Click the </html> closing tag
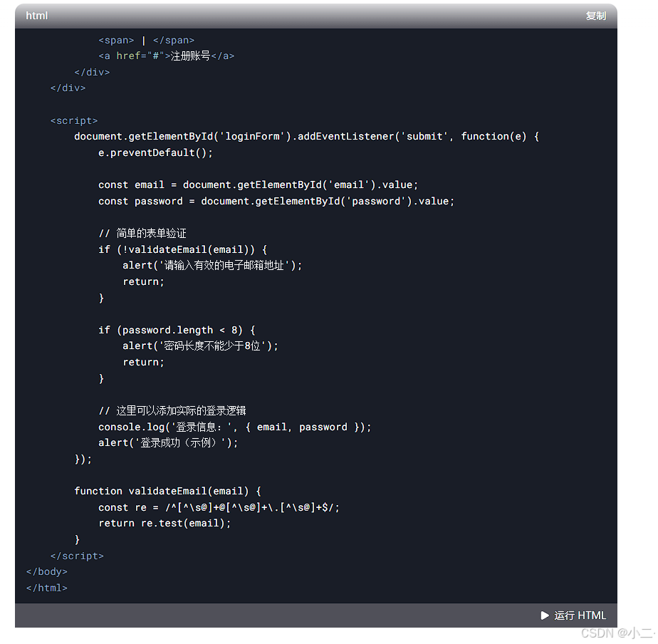This screenshot has height=644, width=658. tap(46, 588)
